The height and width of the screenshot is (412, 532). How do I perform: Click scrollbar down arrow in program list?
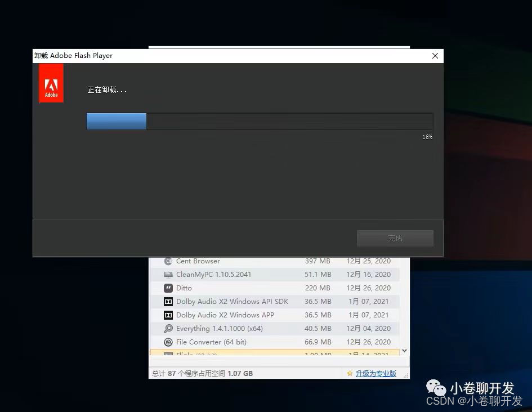tap(404, 351)
